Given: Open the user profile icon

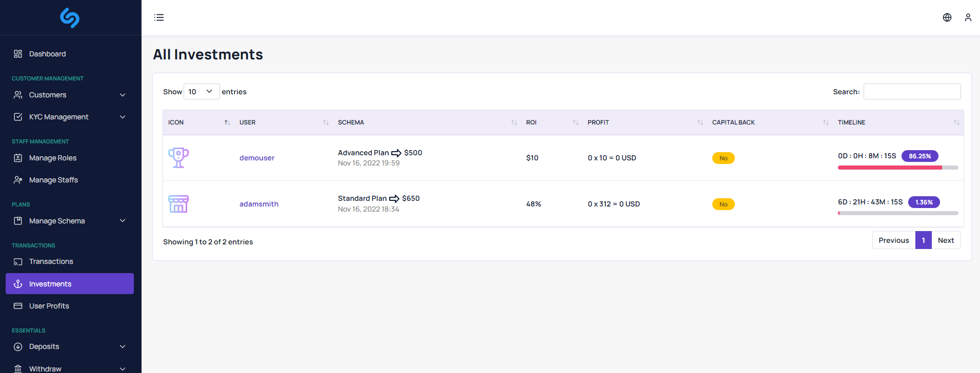Looking at the screenshot, I should [968, 17].
